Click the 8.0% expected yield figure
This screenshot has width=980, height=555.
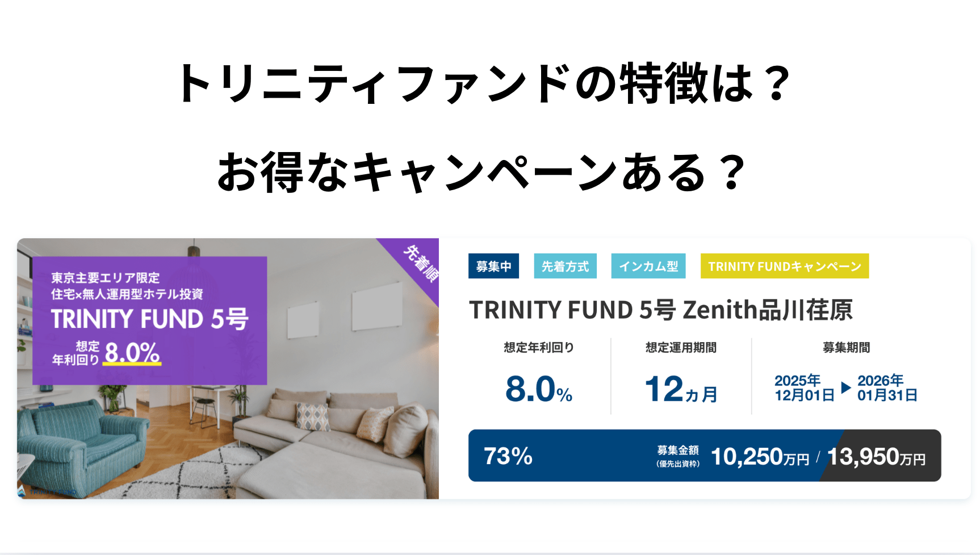pyautogui.click(x=538, y=389)
